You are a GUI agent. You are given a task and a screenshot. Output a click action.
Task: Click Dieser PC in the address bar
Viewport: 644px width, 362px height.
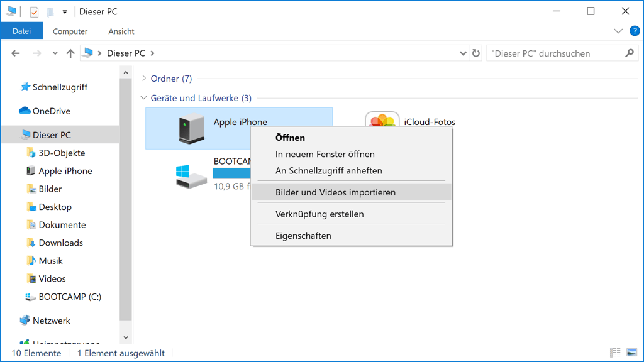(126, 53)
